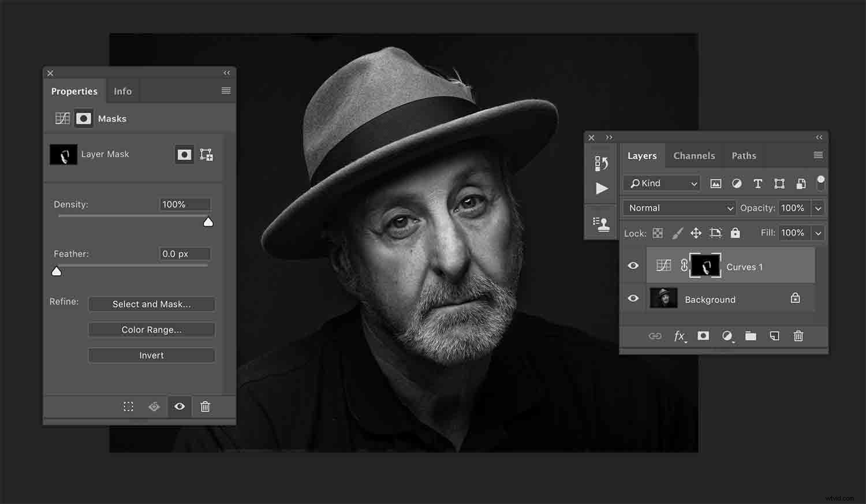Switch to the Channels tab
The width and height of the screenshot is (866, 504).
(x=693, y=155)
